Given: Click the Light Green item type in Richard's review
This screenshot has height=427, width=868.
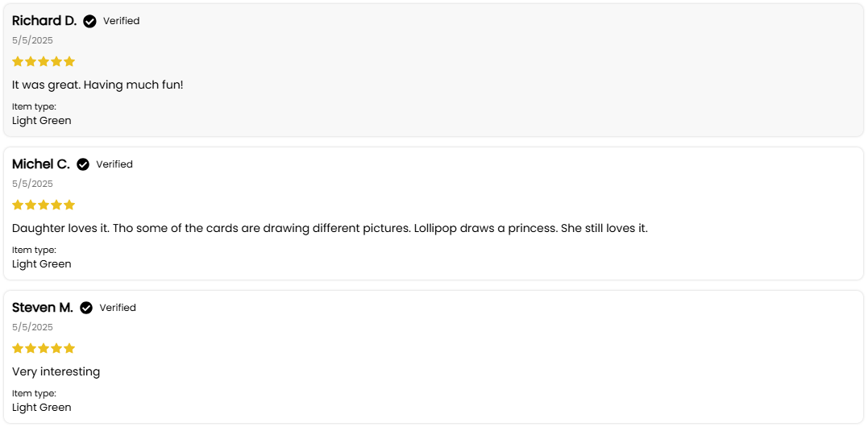Looking at the screenshot, I should (x=42, y=121).
